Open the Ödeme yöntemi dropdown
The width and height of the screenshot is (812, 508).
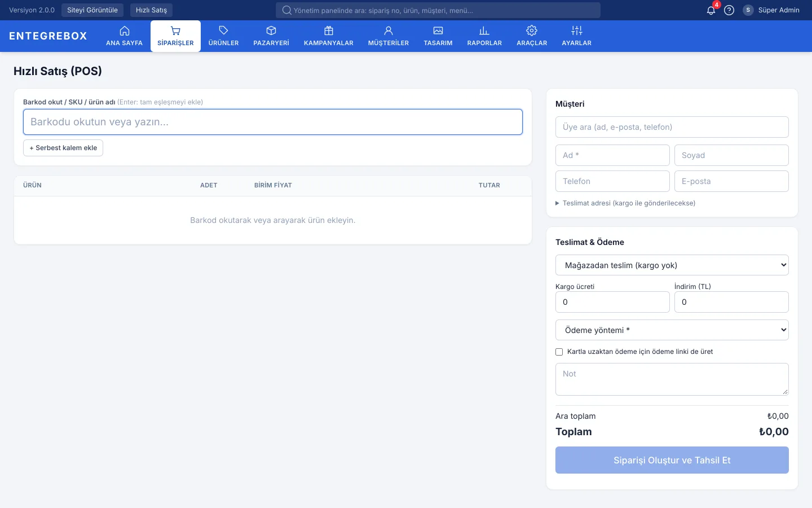(672, 330)
